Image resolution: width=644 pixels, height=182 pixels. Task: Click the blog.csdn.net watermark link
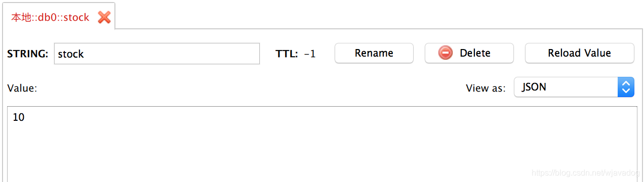pos(585,173)
